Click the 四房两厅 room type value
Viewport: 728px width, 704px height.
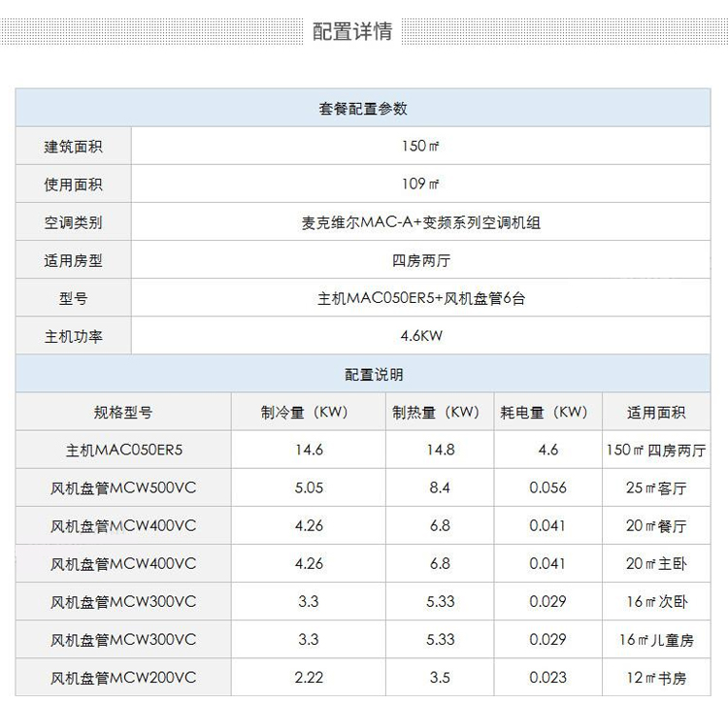tap(420, 260)
